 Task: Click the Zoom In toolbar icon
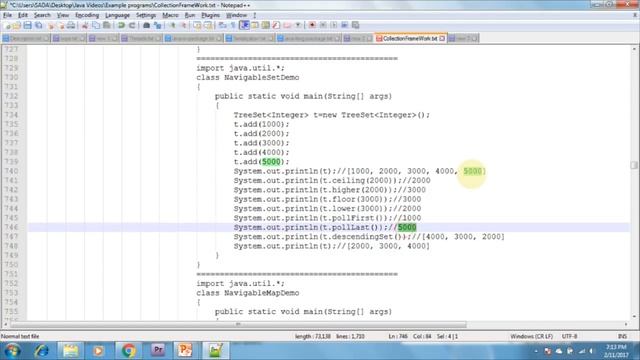(172, 25)
